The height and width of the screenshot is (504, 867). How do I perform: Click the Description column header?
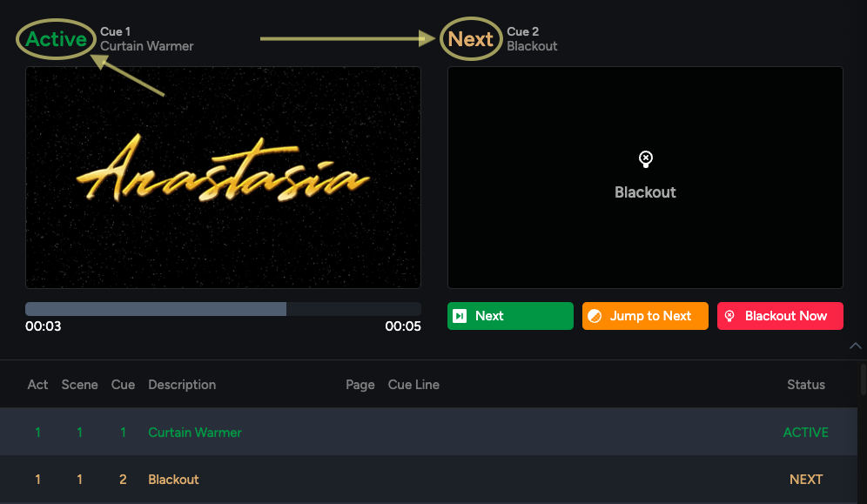(182, 385)
